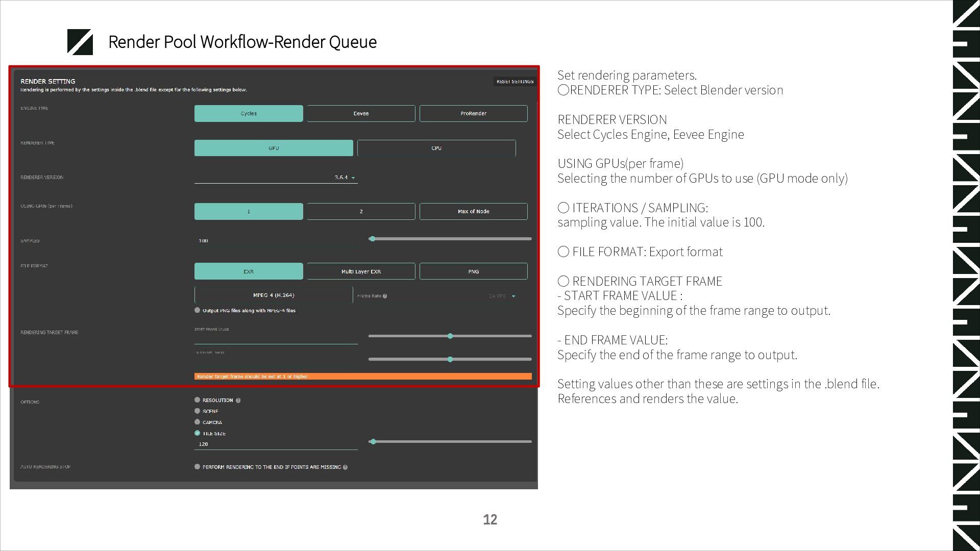Image resolution: width=980 pixels, height=551 pixels.
Task: Click the Samples slider handle
Action: 372,239
